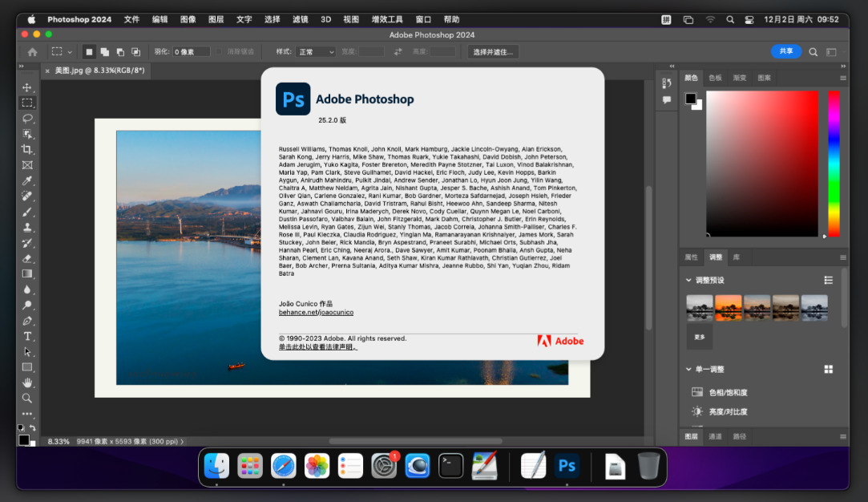Activate the Horizontal Type tool
868x502 pixels.
click(x=27, y=336)
